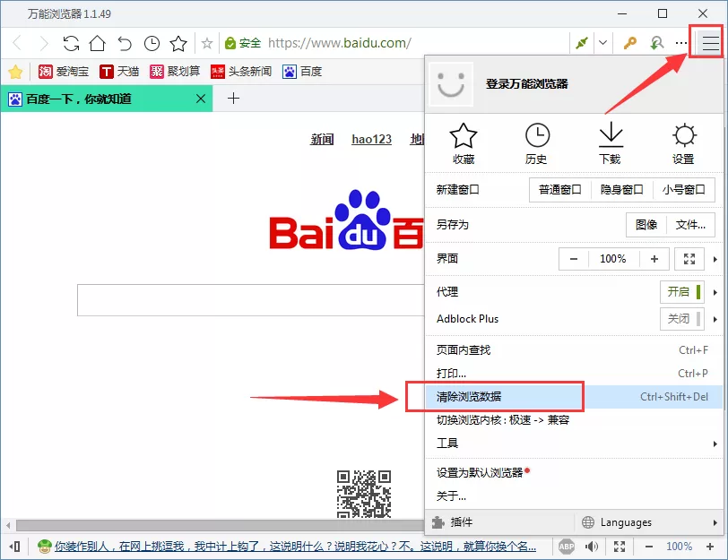Open 天猫 bookmark
The image size is (728, 560).
tap(120, 72)
